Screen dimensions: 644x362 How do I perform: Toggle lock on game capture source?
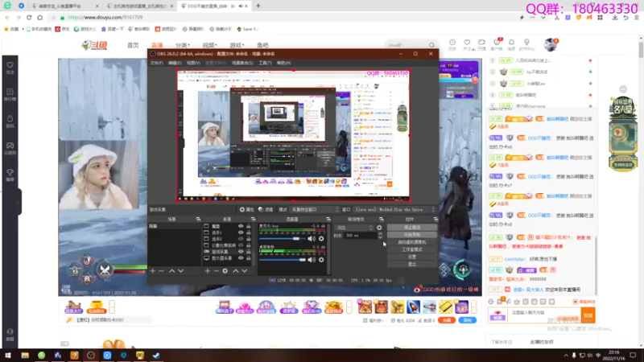pyautogui.click(x=249, y=252)
